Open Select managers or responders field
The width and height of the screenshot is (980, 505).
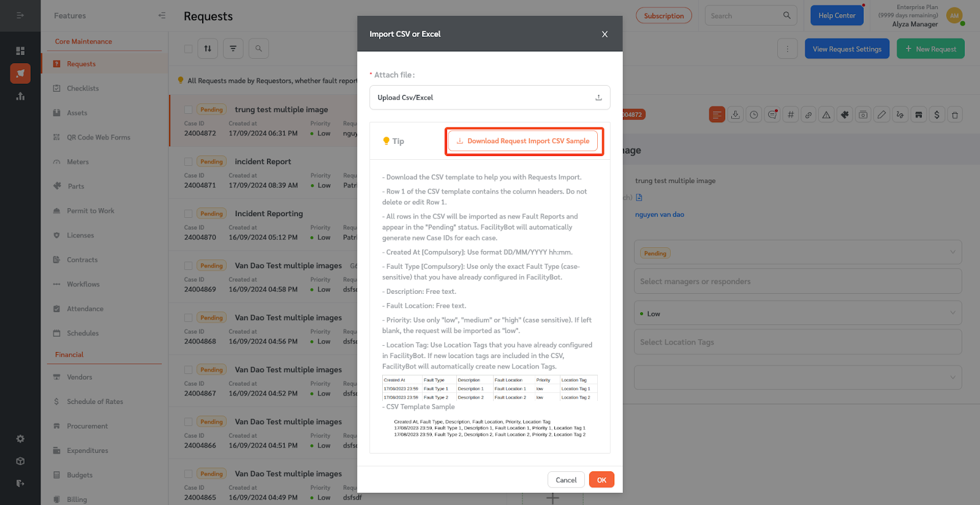797,282
